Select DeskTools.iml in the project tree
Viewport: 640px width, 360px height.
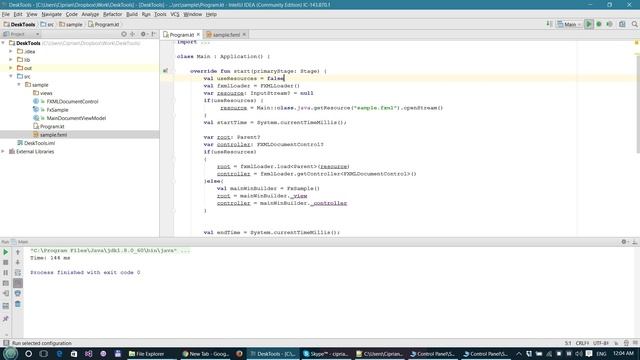[39, 143]
